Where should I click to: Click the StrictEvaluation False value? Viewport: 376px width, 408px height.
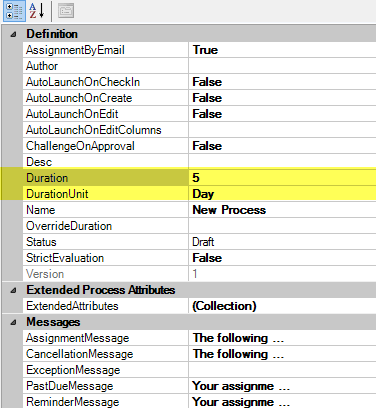coord(282,258)
